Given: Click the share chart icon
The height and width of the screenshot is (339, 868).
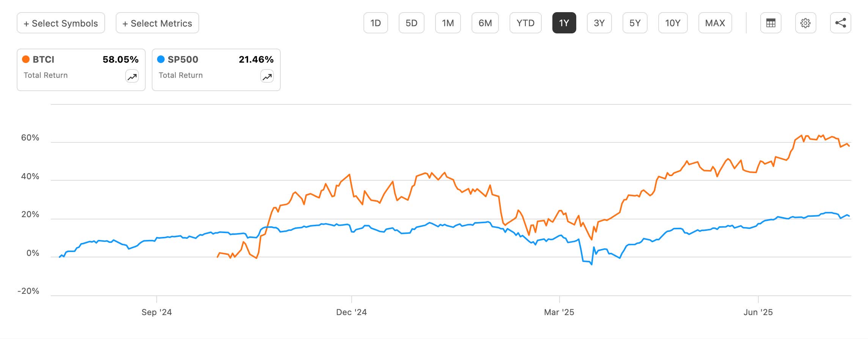Looking at the screenshot, I should click(x=840, y=23).
